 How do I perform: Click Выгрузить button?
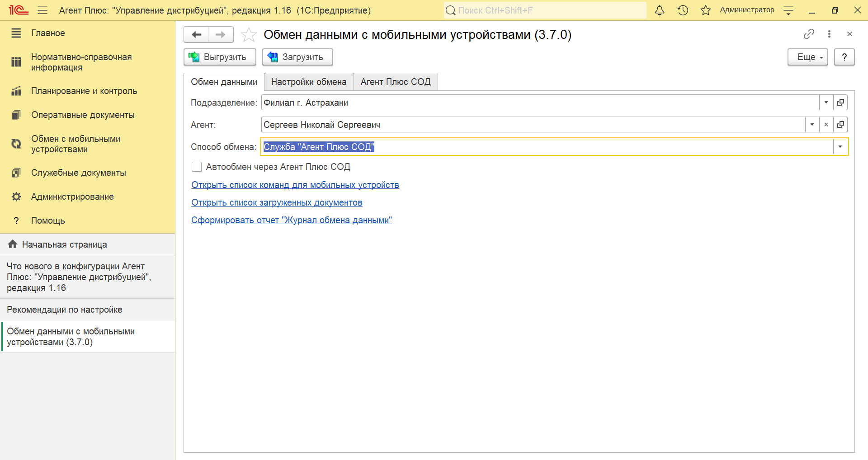(220, 57)
